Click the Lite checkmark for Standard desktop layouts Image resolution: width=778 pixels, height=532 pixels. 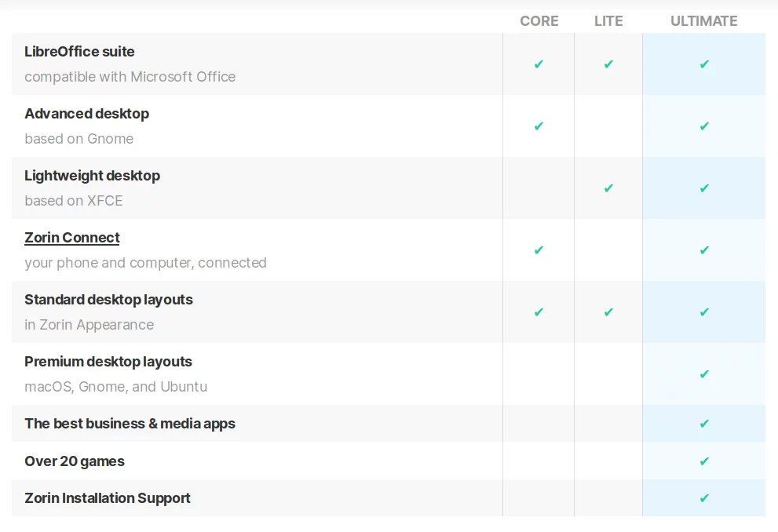(x=608, y=312)
